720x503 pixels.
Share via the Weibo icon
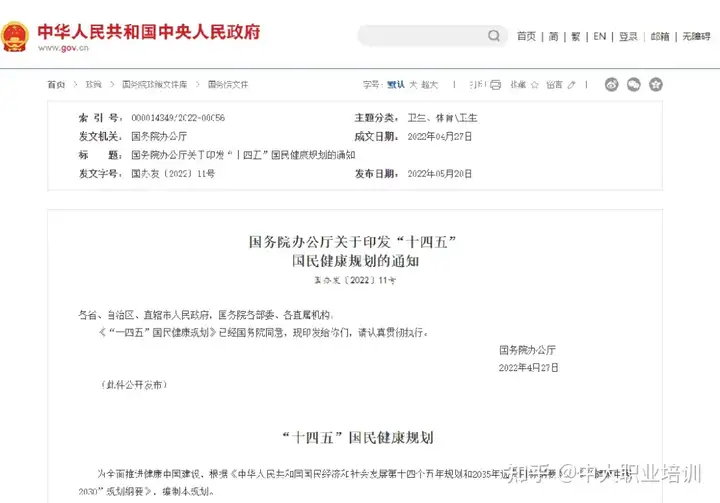coord(611,85)
